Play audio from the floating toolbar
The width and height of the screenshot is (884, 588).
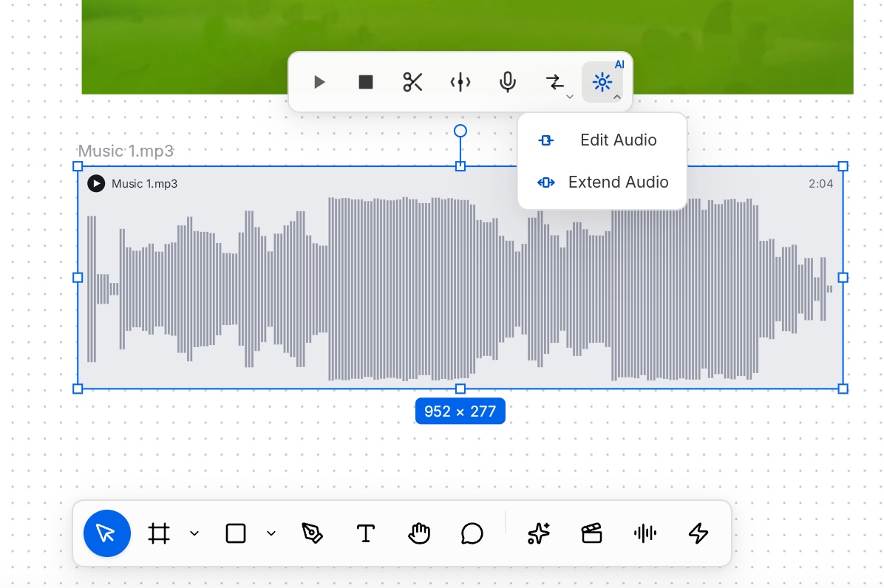319,82
